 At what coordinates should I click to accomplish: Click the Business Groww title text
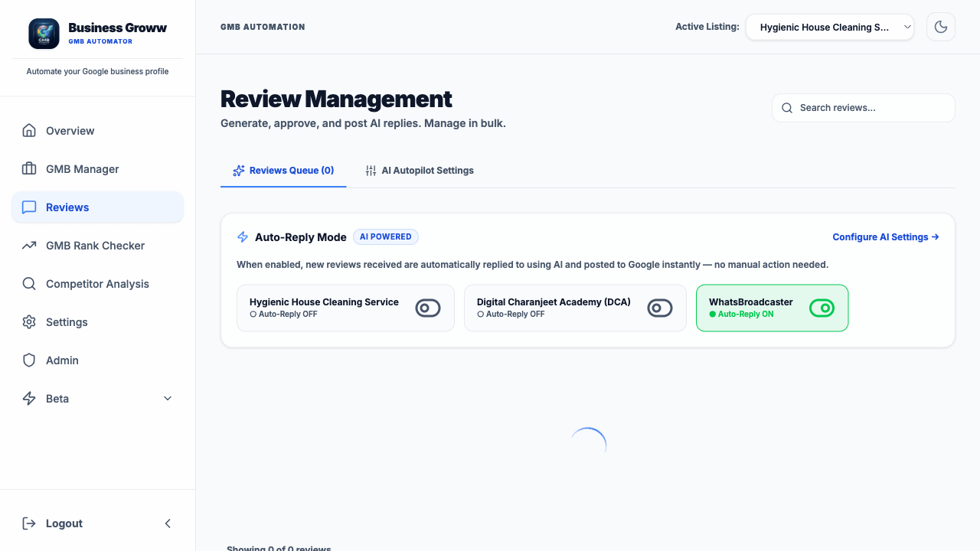click(x=118, y=28)
